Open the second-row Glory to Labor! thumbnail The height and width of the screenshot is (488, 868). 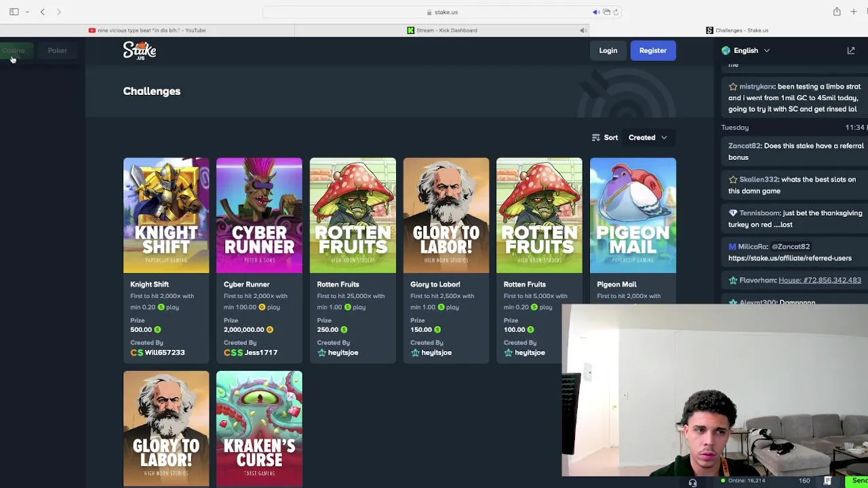coord(166,428)
